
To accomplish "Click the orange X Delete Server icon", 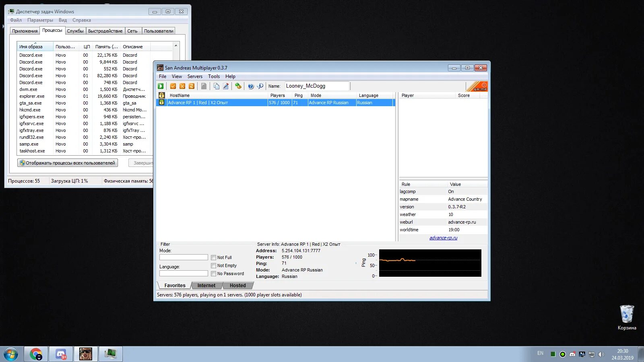I will click(182, 86).
